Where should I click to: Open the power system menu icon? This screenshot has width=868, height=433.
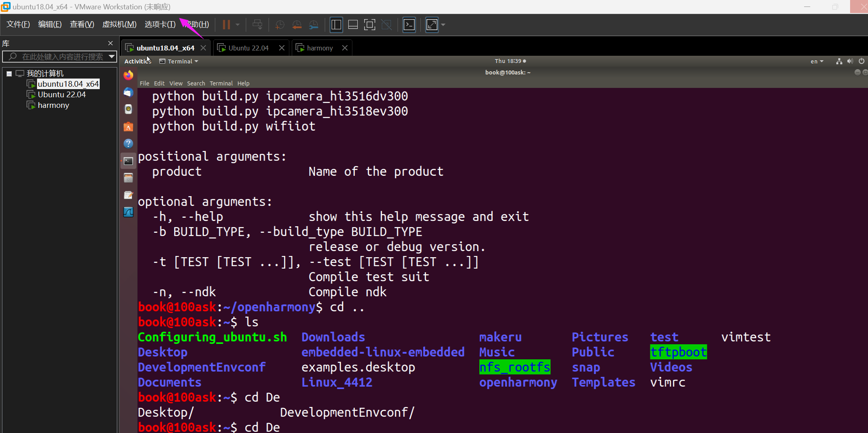tap(861, 61)
